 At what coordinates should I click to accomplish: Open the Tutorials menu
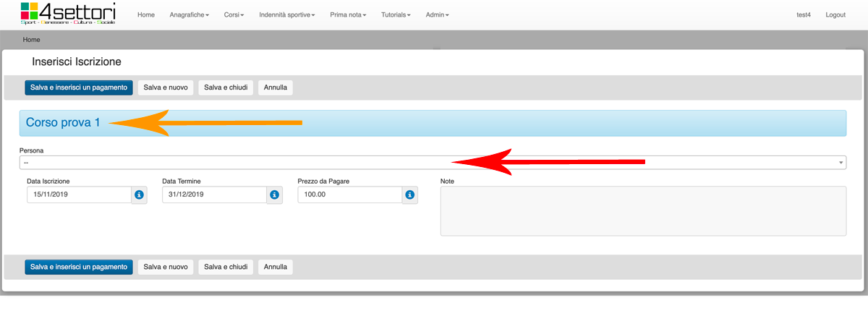click(396, 15)
